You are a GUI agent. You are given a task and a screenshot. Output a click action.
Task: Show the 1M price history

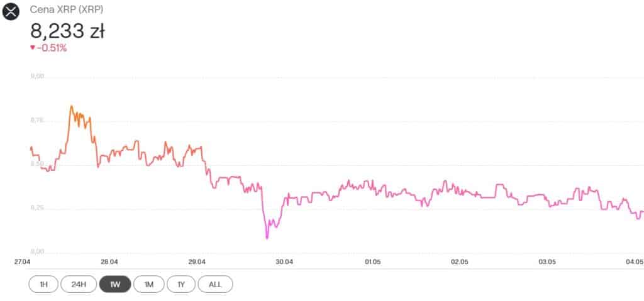point(148,284)
